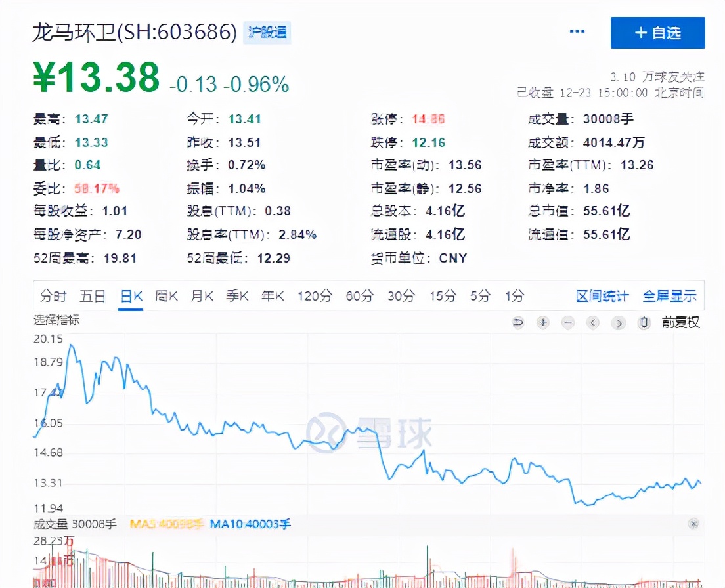Click the MA5 volume legend label
This screenshot has height=588, width=725.
pyautogui.click(x=166, y=524)
